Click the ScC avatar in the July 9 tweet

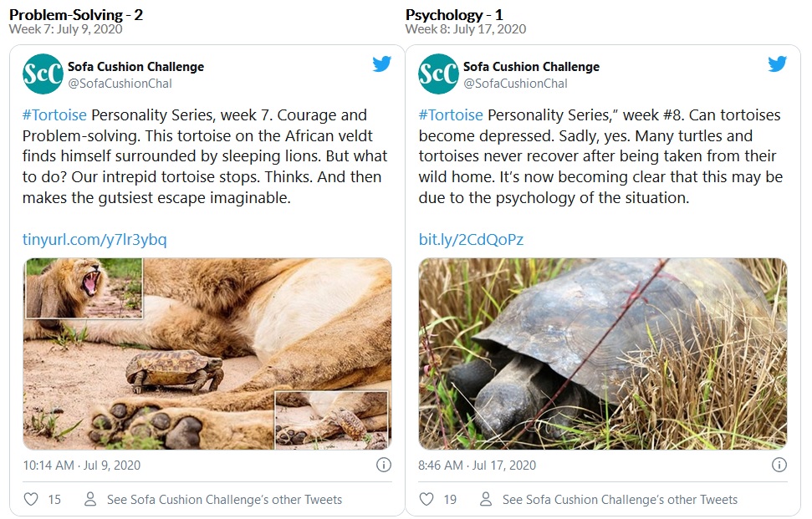coord(43,74)
